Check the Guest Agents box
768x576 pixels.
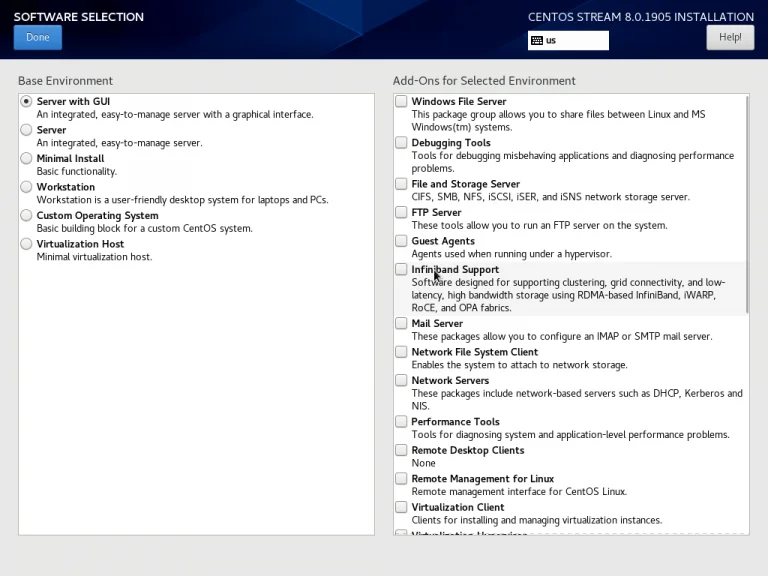pyautogui.click(x=401, y=241)
